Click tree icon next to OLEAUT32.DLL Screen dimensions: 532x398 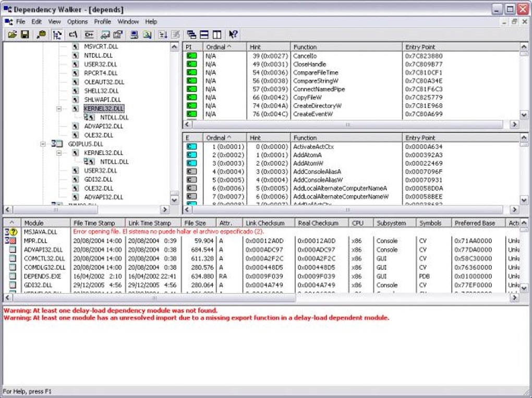point(76,82)
